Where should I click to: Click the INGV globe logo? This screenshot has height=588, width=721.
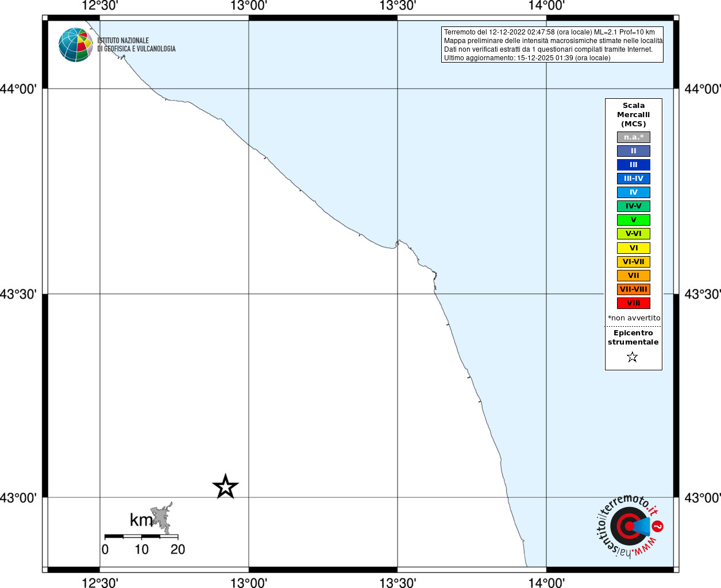coord(76,45)
